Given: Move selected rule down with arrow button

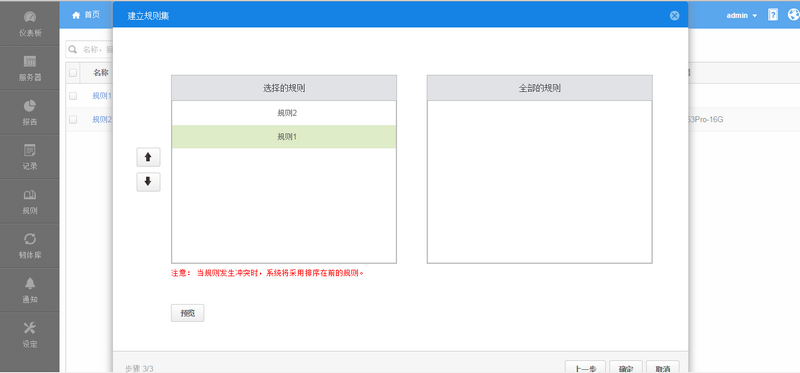Looking at the screenshot, I should pyautogui.click(x=148, y=182).
